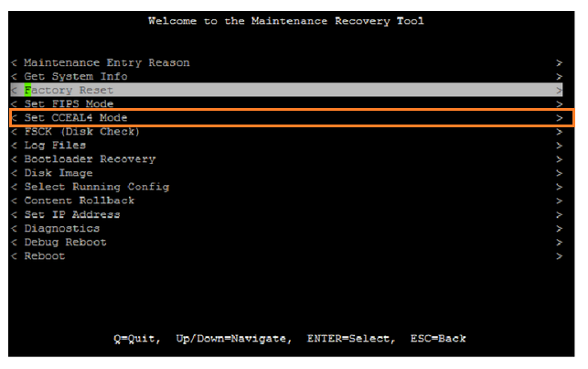Open Set IP Address entry
588x369 pixels.
tap(286, 215)
